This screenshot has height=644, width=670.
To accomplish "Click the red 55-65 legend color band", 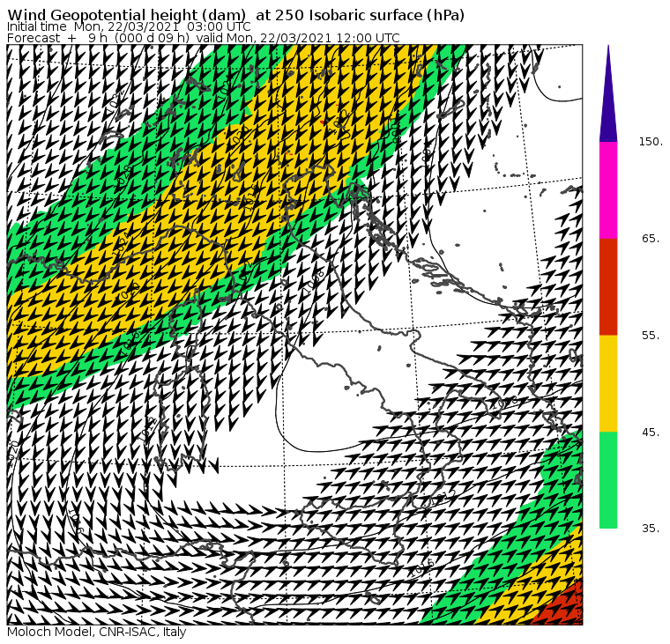I will 608,286.
